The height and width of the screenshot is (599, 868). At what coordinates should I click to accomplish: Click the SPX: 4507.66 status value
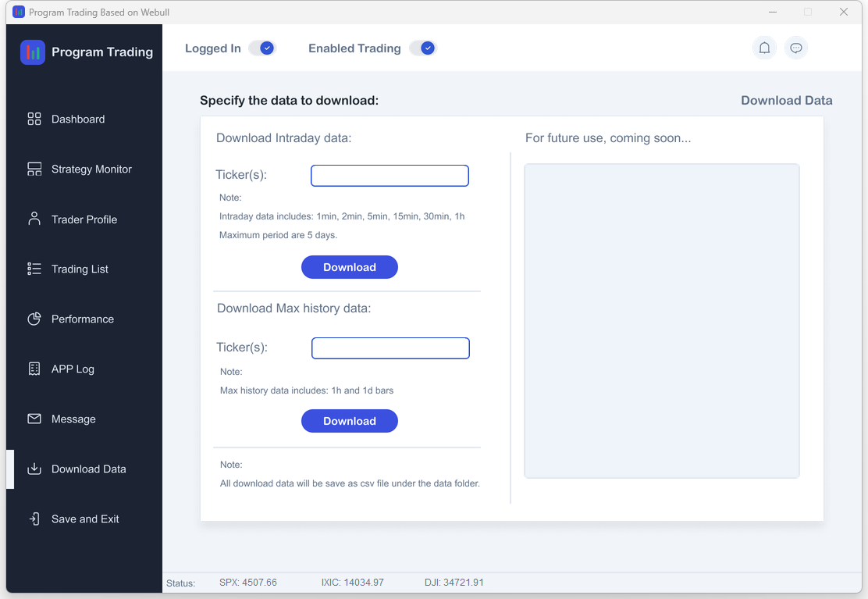(x=248, y=583)
